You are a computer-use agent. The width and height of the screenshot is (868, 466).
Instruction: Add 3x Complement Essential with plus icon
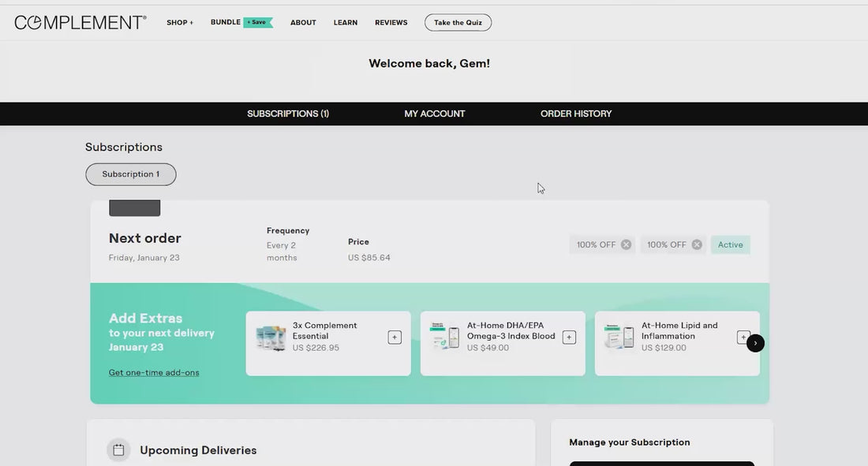click(395, 337)
